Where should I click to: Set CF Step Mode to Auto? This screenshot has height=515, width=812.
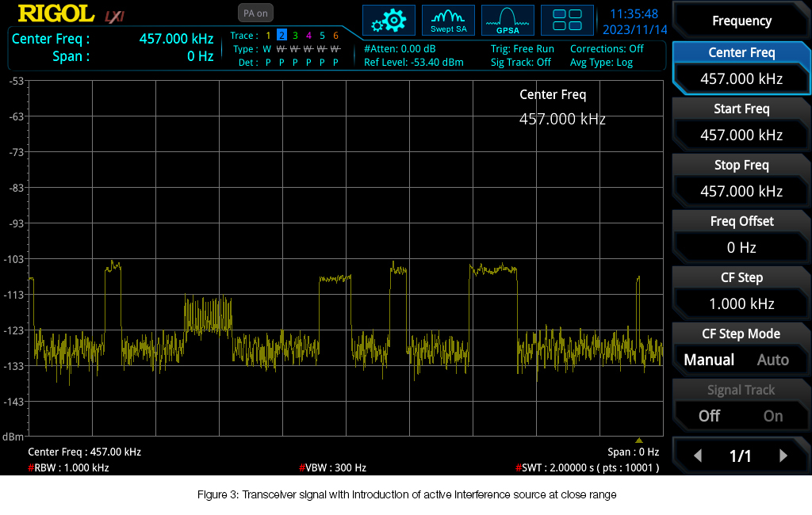[x=772, y=360]
